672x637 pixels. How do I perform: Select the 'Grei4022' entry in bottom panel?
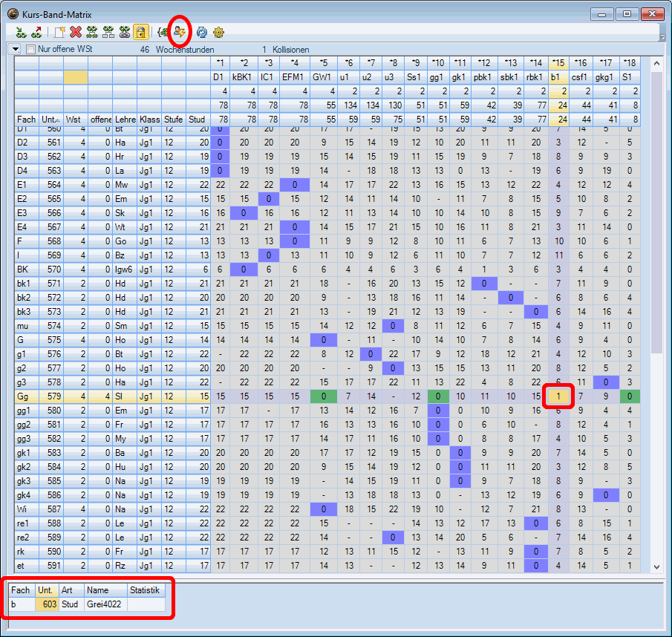pos(105,604)
